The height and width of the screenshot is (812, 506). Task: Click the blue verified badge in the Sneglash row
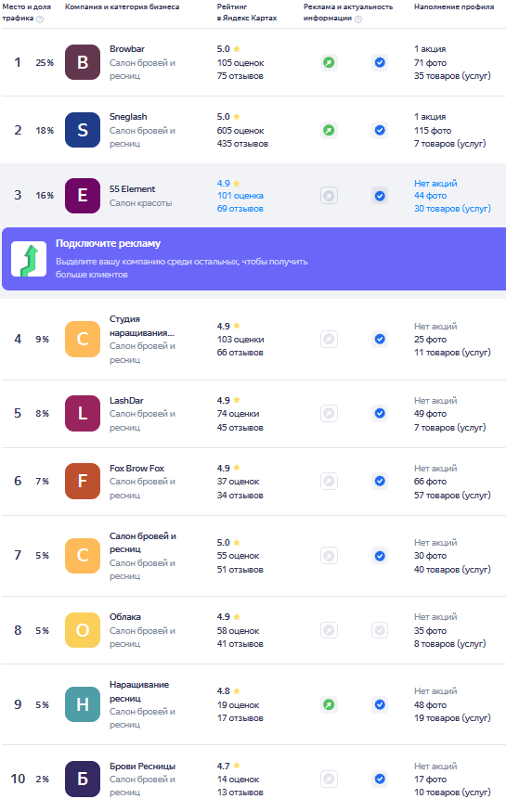(x=380, y=130)
